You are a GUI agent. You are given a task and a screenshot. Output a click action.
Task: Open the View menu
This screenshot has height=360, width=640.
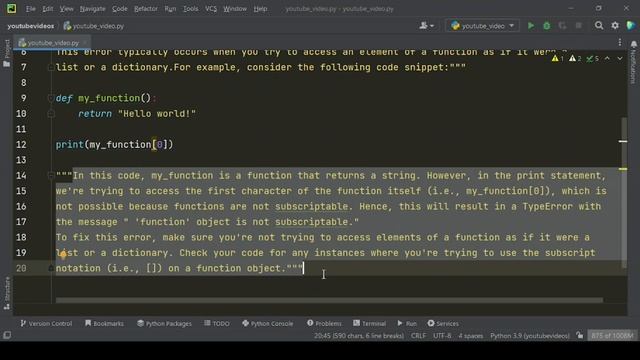click(x=67, y=9)
